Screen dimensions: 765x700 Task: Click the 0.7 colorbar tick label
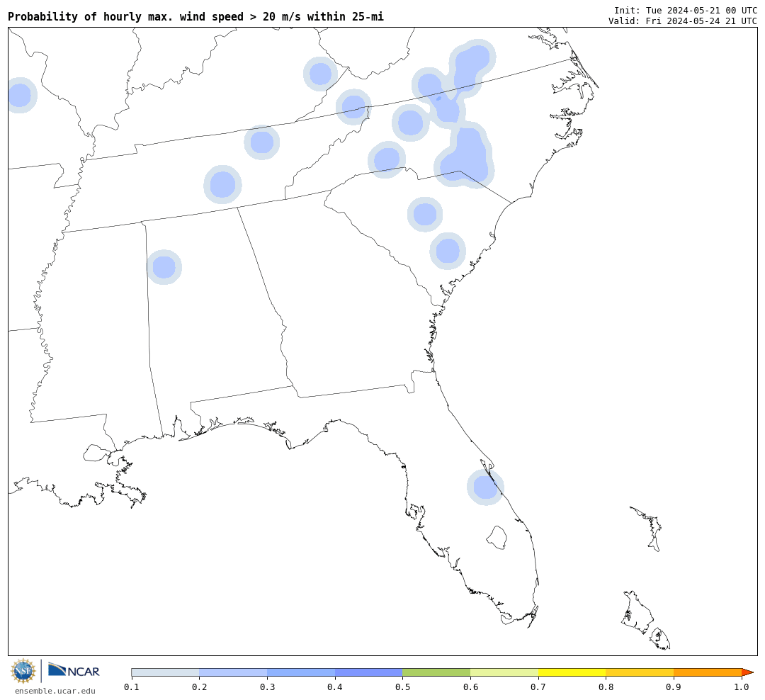pos(538,687)
